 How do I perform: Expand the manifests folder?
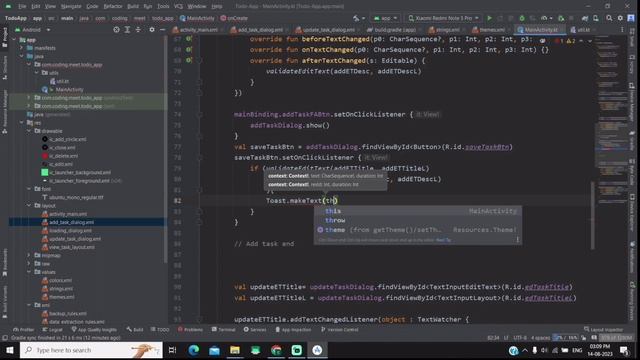pyautogui.click(x=22, y=48)
